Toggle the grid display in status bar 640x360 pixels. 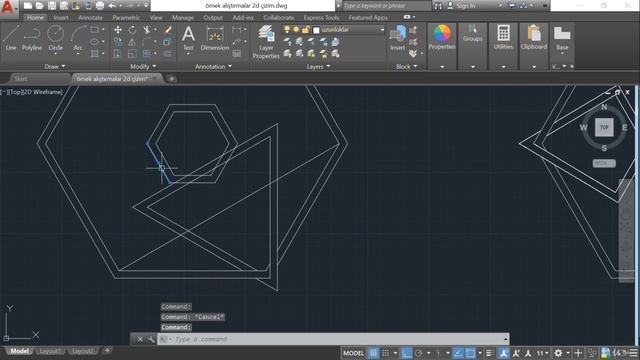pyautogui.click(x=373, y=353)
